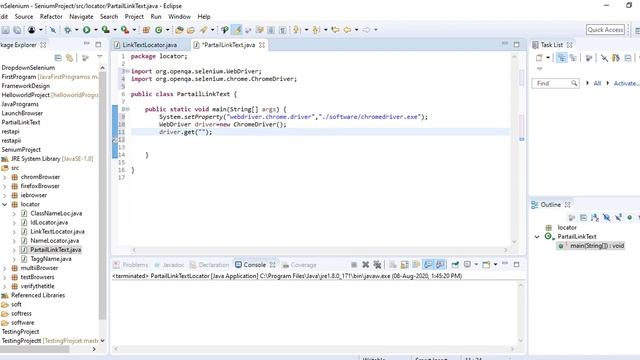640x360 pixels.
Task: Maximize the editor area button
Action: 517,44
